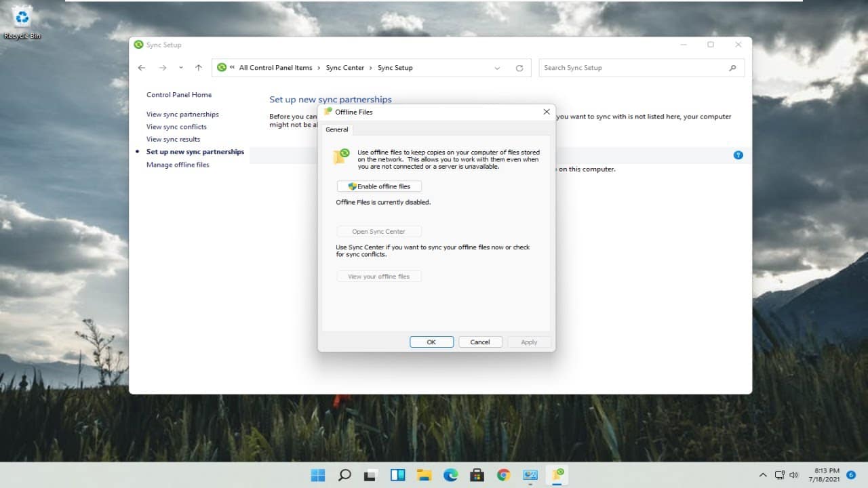Open recent locations dropdown next to forward arrow
This screenshot has height=488, width=868.
tap(180, 68)
